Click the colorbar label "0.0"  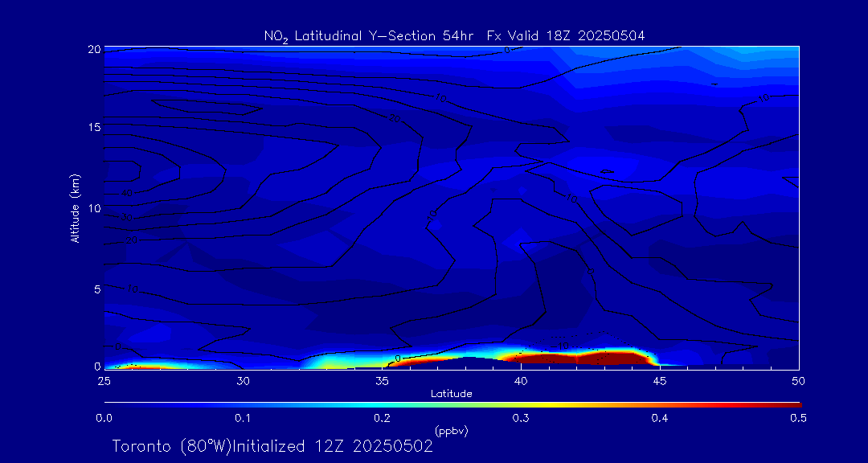pyautogui.click(x=104, y=419)
